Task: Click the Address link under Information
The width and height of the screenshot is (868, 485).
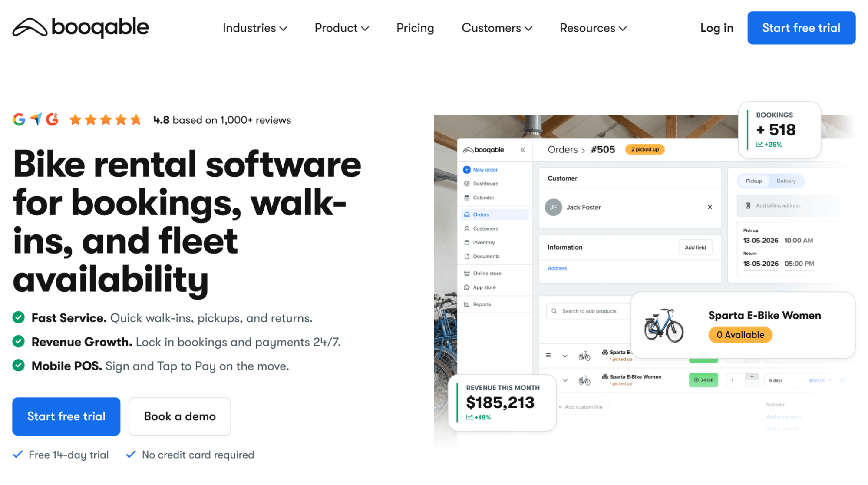Action: click(557, 268)
